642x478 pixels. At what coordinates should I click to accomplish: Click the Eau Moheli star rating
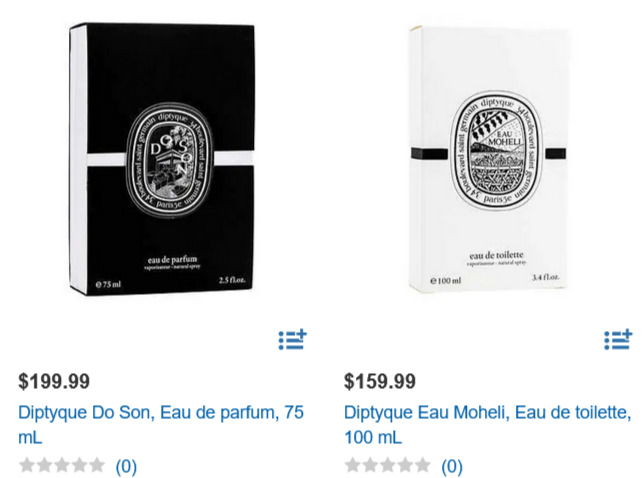pyautogui.click(x=388, y=466)
